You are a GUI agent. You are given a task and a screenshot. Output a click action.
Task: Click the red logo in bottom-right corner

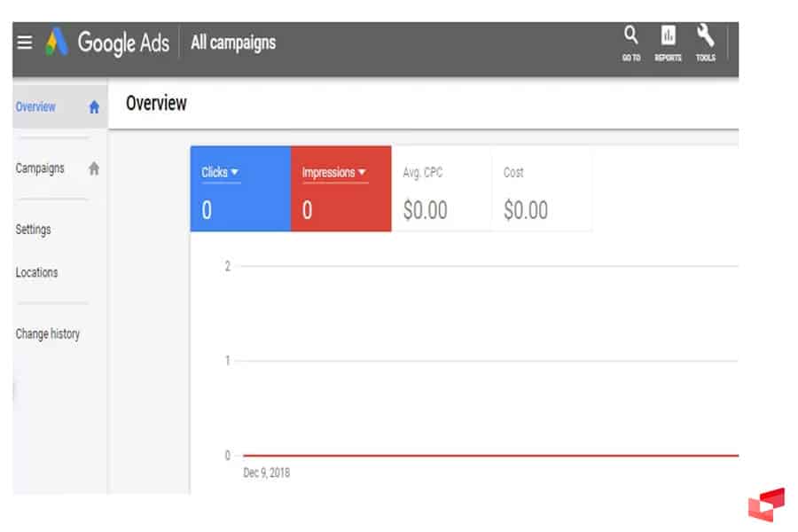click(x=766, y=505)
